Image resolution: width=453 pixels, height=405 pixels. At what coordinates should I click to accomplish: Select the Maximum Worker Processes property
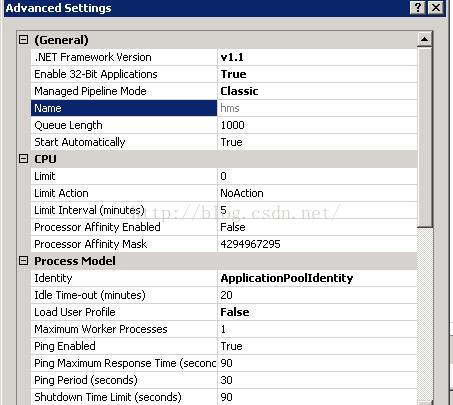pos(124,329)
